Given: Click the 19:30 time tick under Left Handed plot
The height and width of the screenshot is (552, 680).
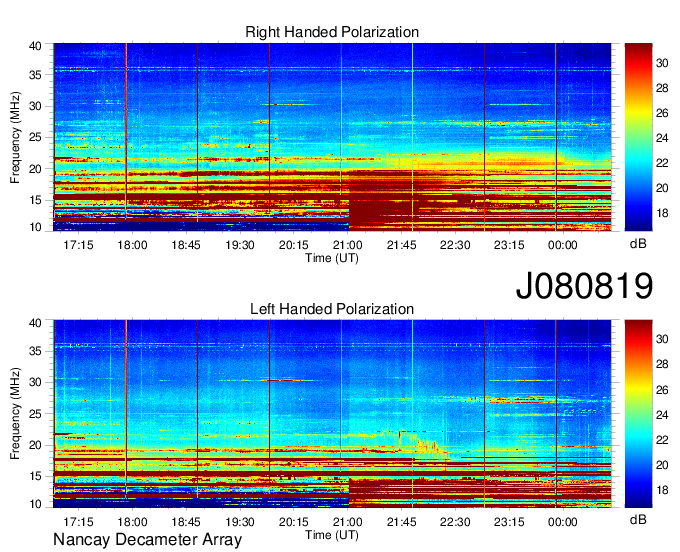Looking at the screenshot, I should click(x=240, y=522).
